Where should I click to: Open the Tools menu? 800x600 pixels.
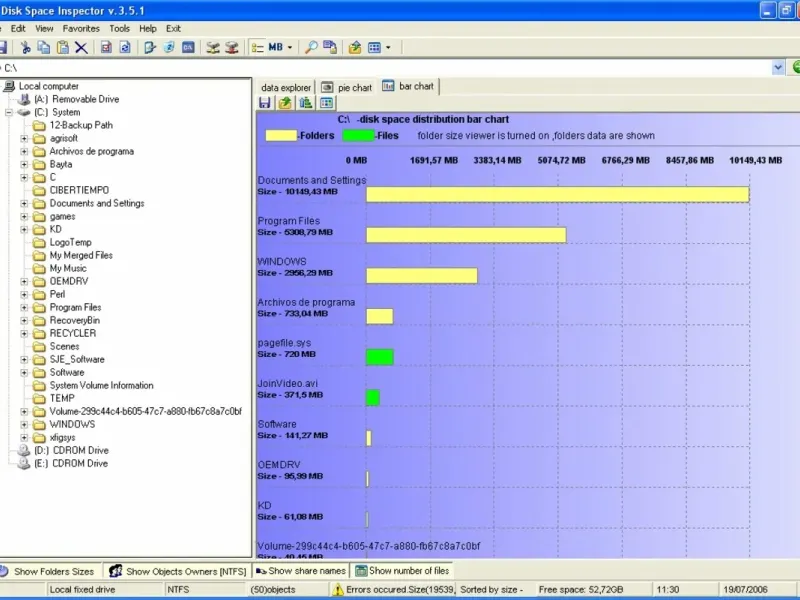click(119, 29)
